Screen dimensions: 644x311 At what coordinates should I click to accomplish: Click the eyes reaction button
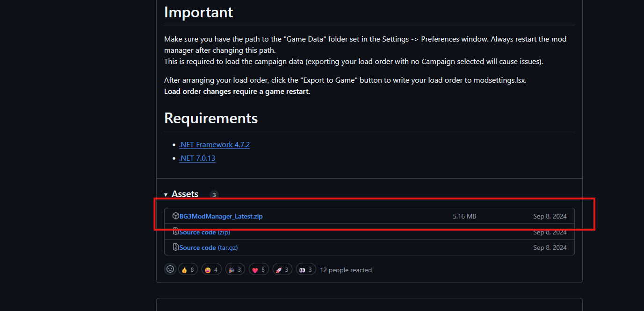click(x=306, y=269)
